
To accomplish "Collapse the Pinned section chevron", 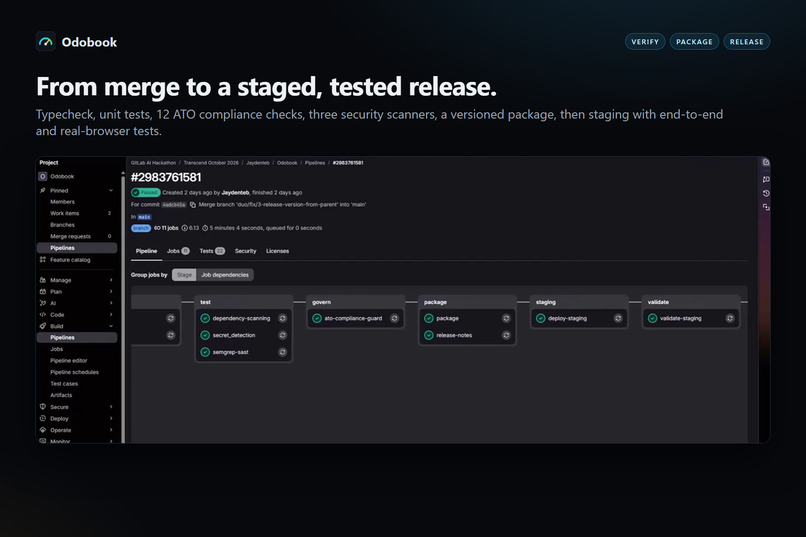I will click(x=111, y=190).
